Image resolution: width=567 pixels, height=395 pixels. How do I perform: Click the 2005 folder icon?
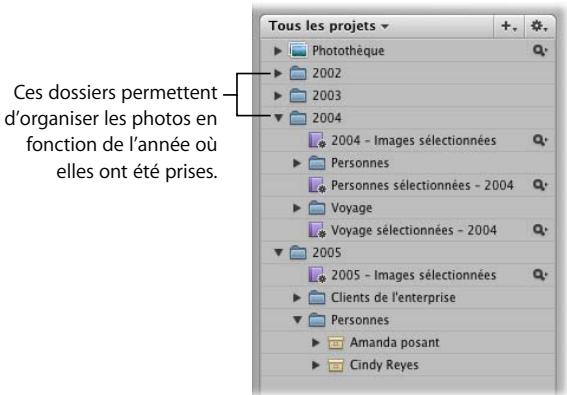[298, 252]
